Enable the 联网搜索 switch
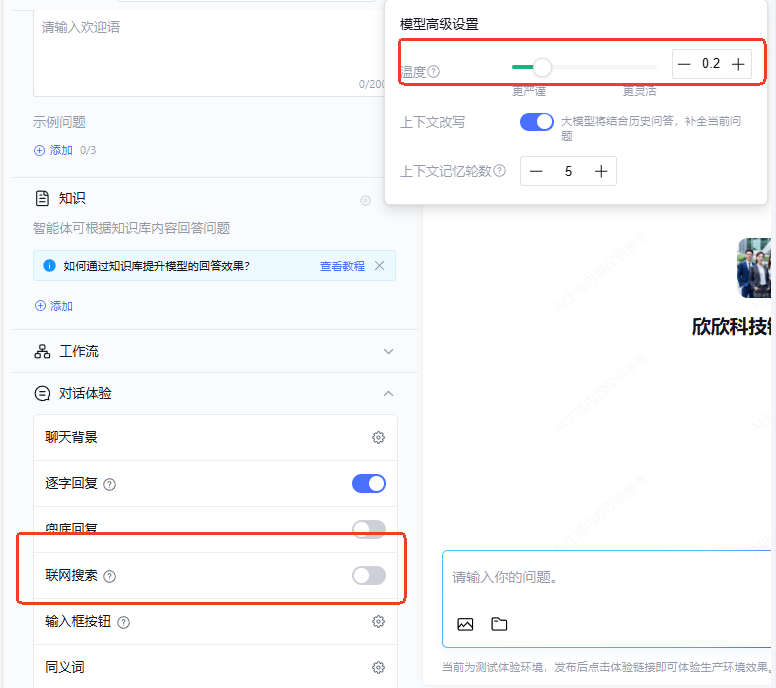The height and width of the screenshot is (688, 776). coord(368,575)
